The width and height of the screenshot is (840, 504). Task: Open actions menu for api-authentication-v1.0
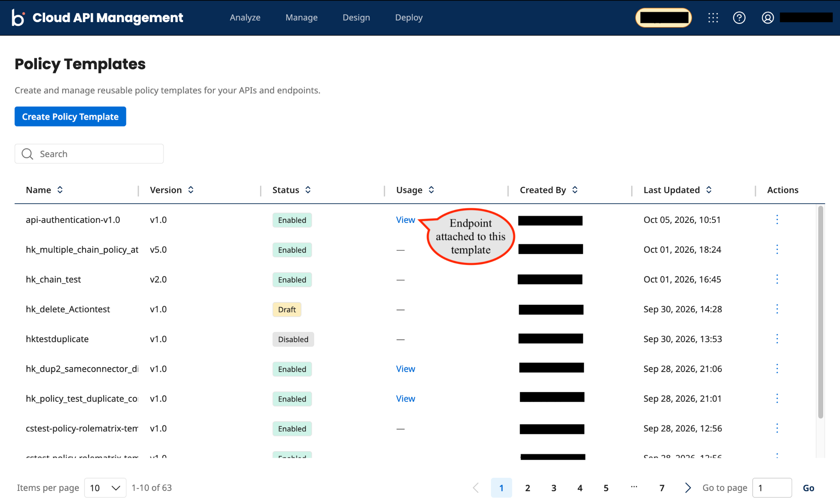777,220
